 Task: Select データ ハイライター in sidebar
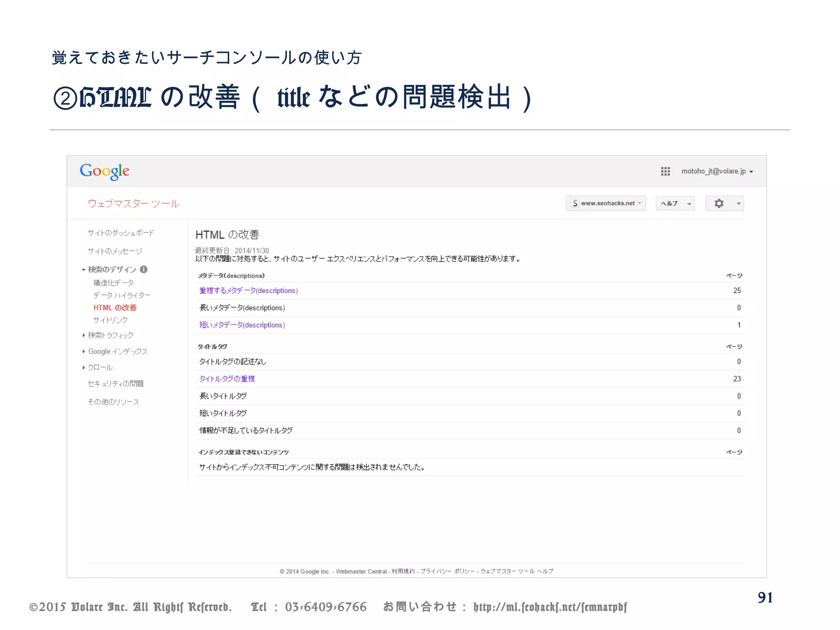122,295
